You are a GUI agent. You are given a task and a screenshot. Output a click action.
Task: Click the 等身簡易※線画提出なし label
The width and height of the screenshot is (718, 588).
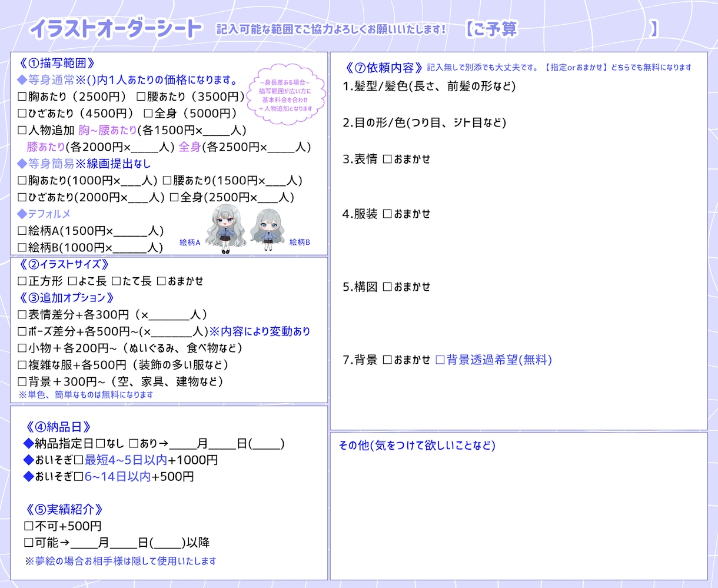coord(84,164)
